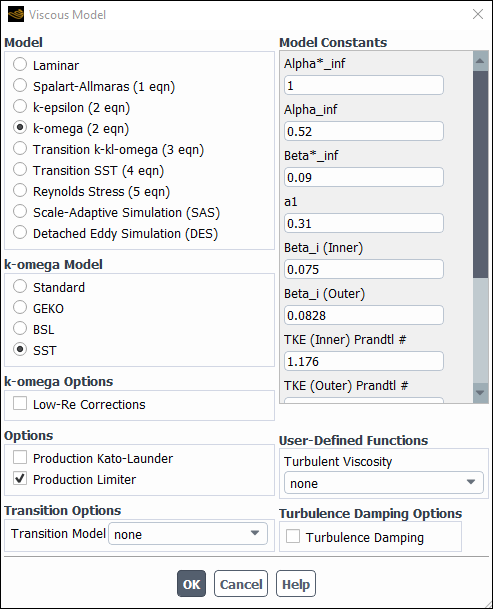
Task: Choose Spalart-Allmaras (1 eqn) model
Action: (x=20, y=85)
